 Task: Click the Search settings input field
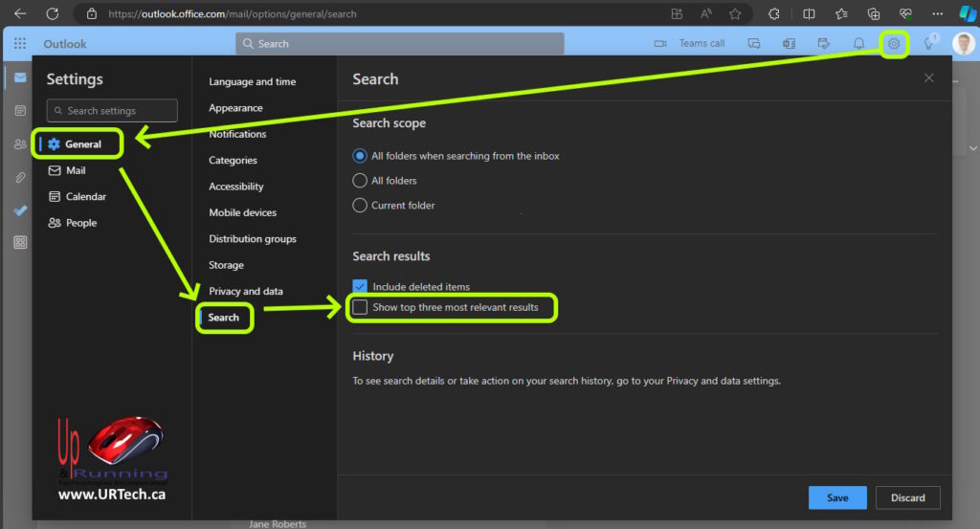pos(112,110)
